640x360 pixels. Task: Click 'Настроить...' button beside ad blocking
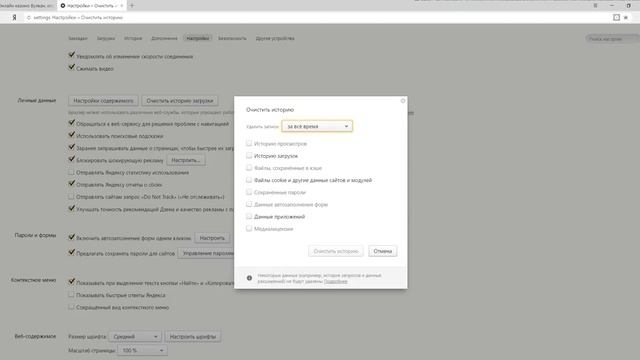186,160
